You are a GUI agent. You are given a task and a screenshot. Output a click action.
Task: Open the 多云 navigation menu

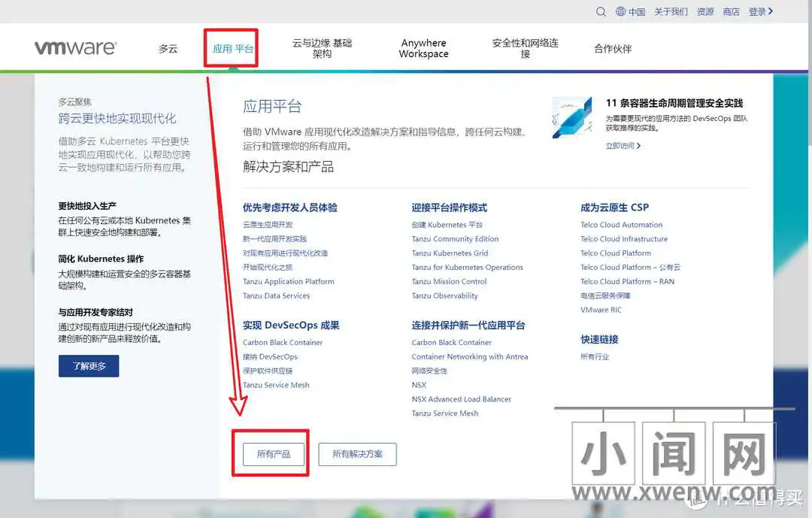[x=168, y=49]
